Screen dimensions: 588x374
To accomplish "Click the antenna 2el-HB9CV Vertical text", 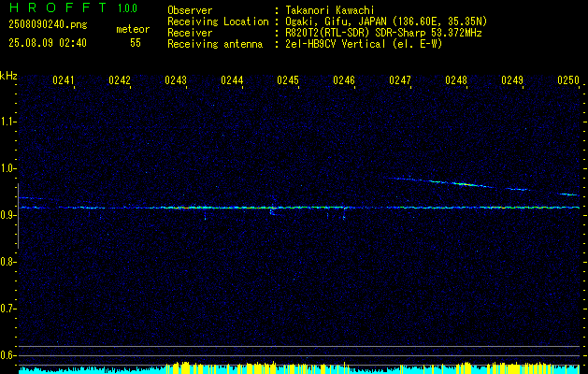I will click(x=336, y=44).
